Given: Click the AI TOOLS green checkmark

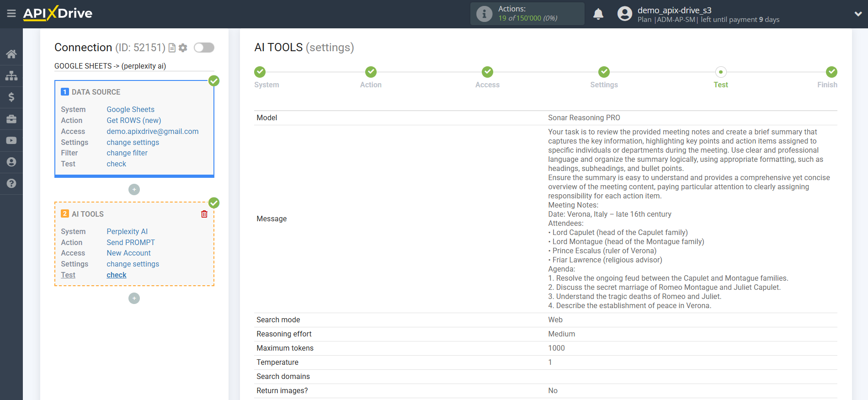Looking at the screenshot, I should coord(214,203).
